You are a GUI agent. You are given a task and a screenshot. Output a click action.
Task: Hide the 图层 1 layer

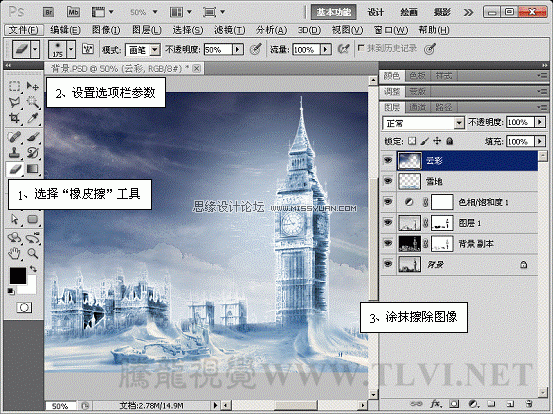(x=388, y=223)
